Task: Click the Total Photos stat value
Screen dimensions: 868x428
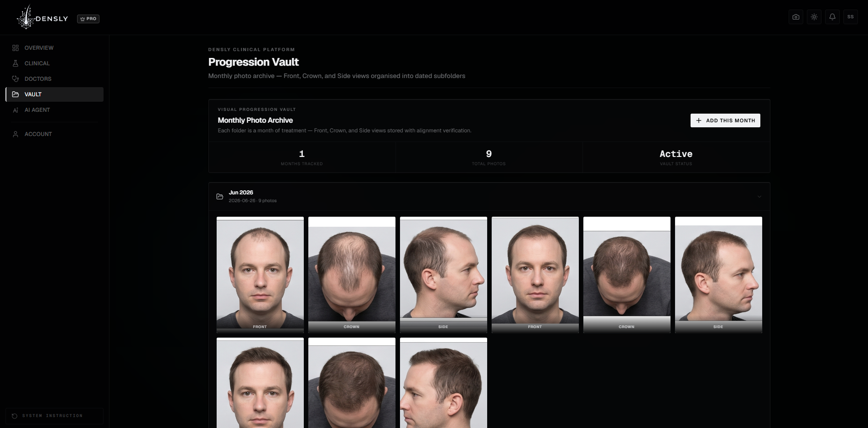Action: 489,154
